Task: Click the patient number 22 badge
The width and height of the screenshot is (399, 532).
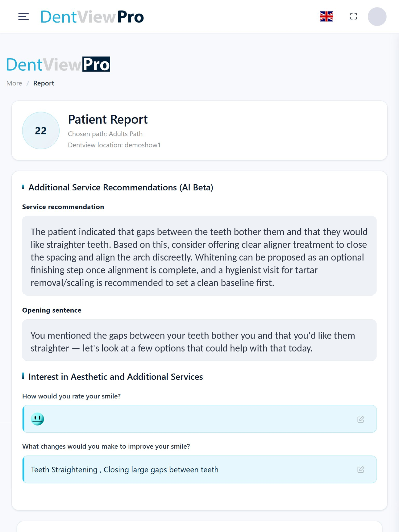Action: coord(41,131)
